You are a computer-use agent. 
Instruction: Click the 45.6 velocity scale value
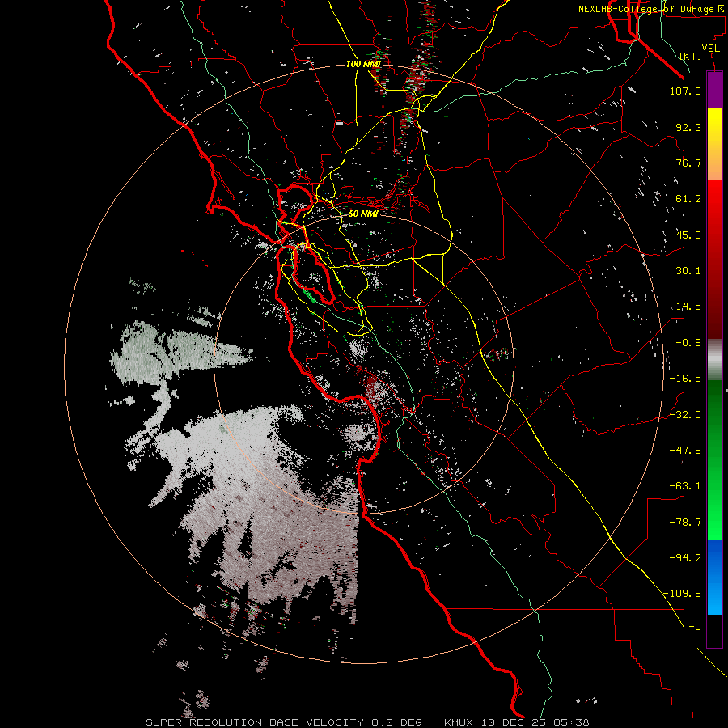point(688,235)
